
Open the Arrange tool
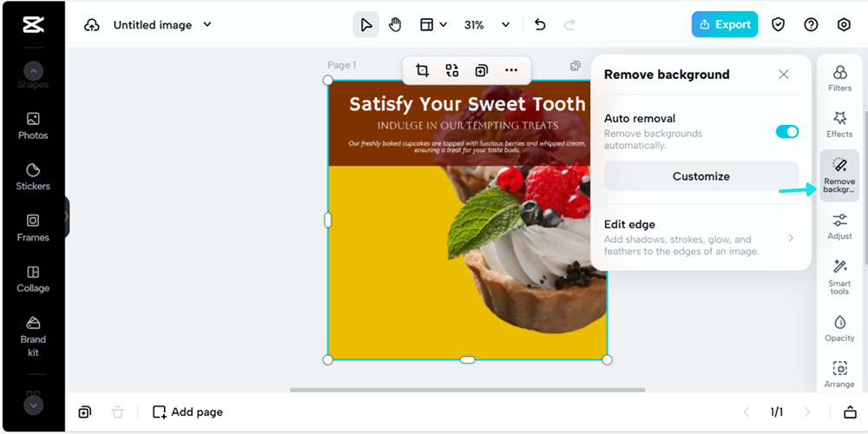[x=839, y=375]
